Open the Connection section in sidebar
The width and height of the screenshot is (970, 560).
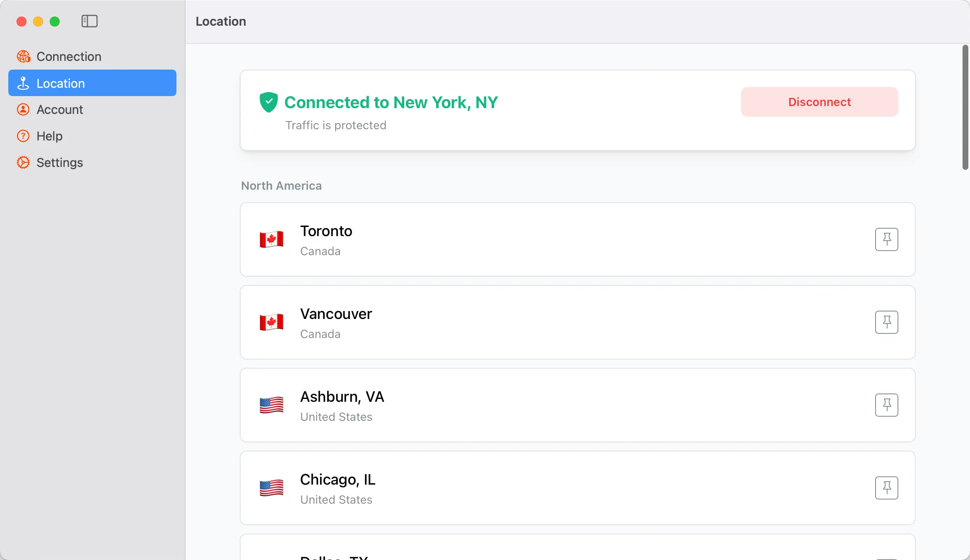click(x=69, y=56)
